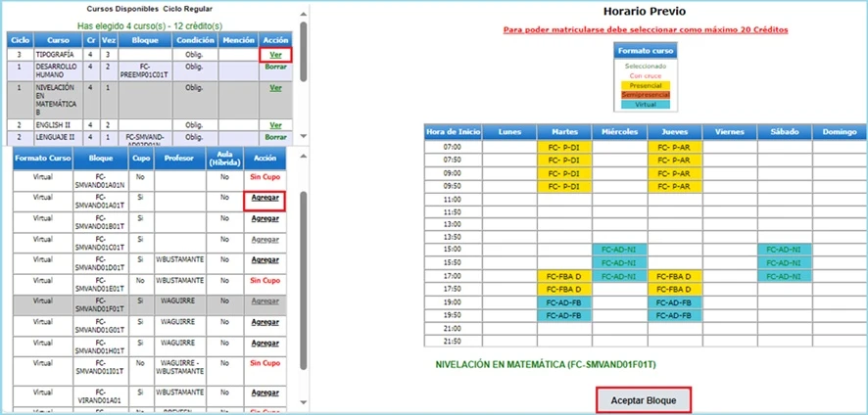Viewport: 868px width, 415px height.
Task: Click the courses list scrollbar down arrow
Action: 303,137
